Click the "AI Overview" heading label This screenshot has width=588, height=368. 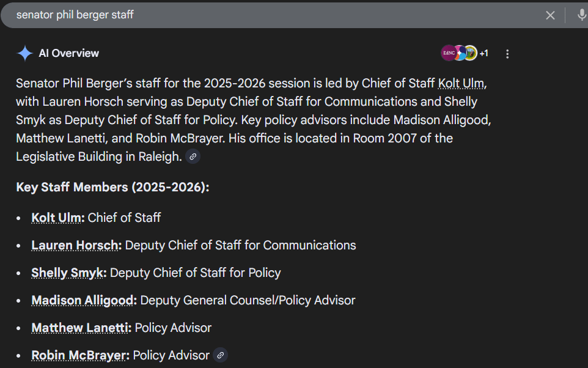[x=68, y=54]
